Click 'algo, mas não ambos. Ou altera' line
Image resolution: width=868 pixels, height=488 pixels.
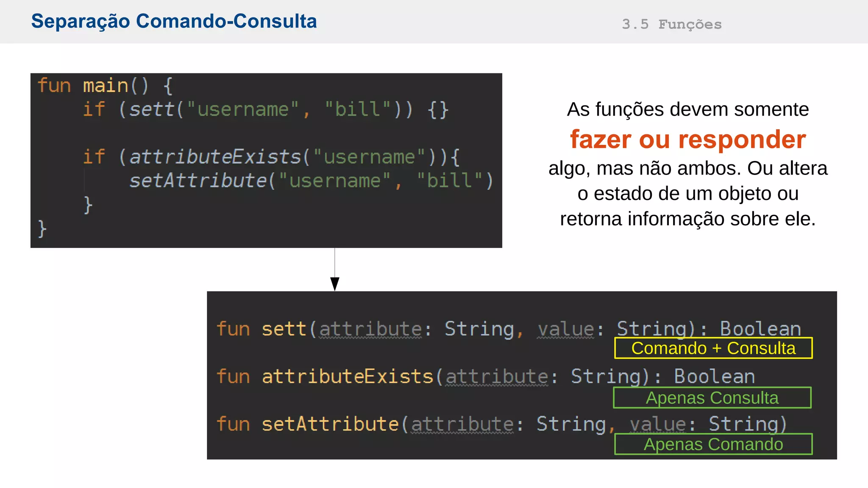(x=687, y=168)
